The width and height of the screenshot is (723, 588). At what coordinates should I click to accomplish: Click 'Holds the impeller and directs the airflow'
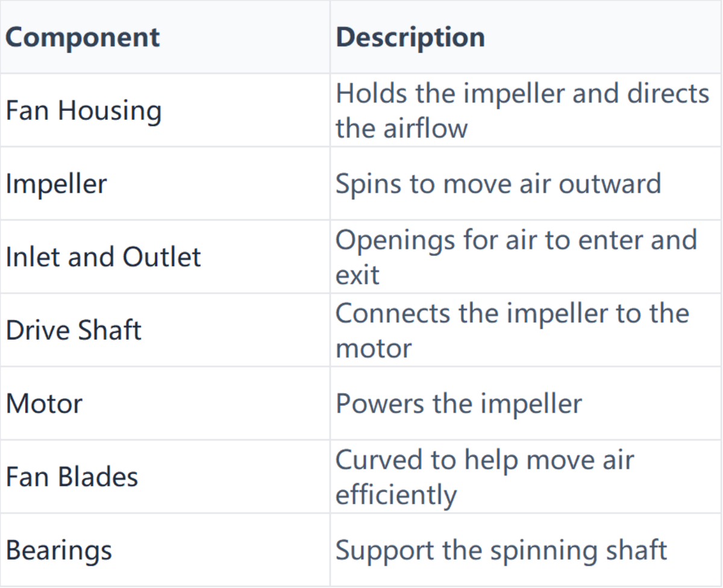[522, 111]
